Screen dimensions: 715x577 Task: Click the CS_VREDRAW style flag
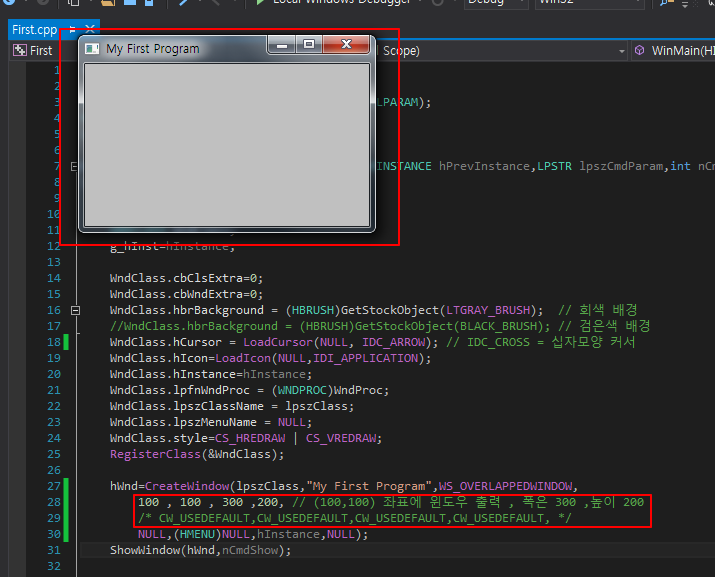point(341,438)
